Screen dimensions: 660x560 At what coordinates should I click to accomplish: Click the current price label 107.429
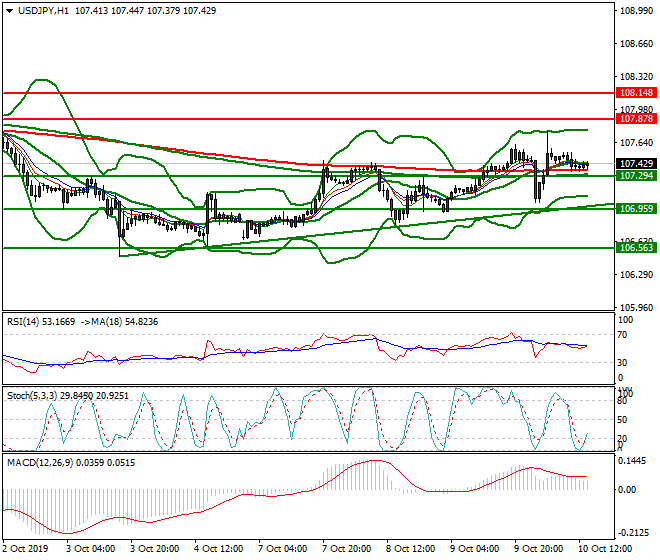coord(636,163)
